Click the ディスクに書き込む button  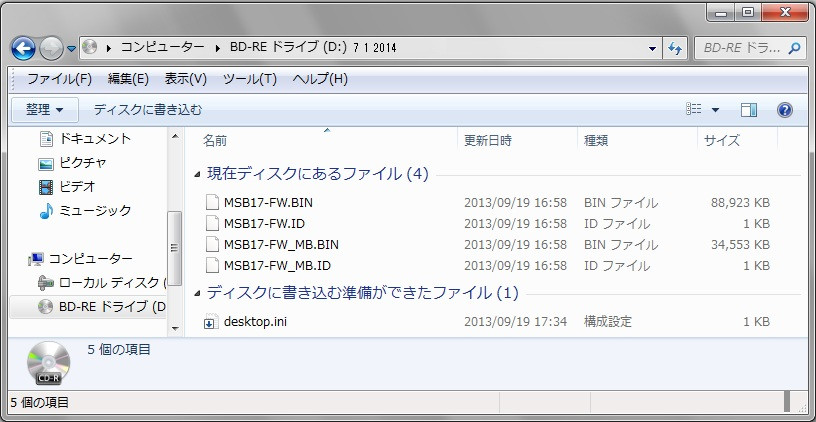tap(148, 110)
